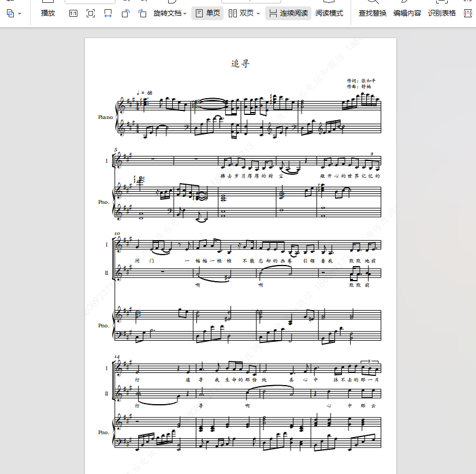Switch to 单页 single-page view
The width and height of the screenshot is (476, 474).
[207, 13]
